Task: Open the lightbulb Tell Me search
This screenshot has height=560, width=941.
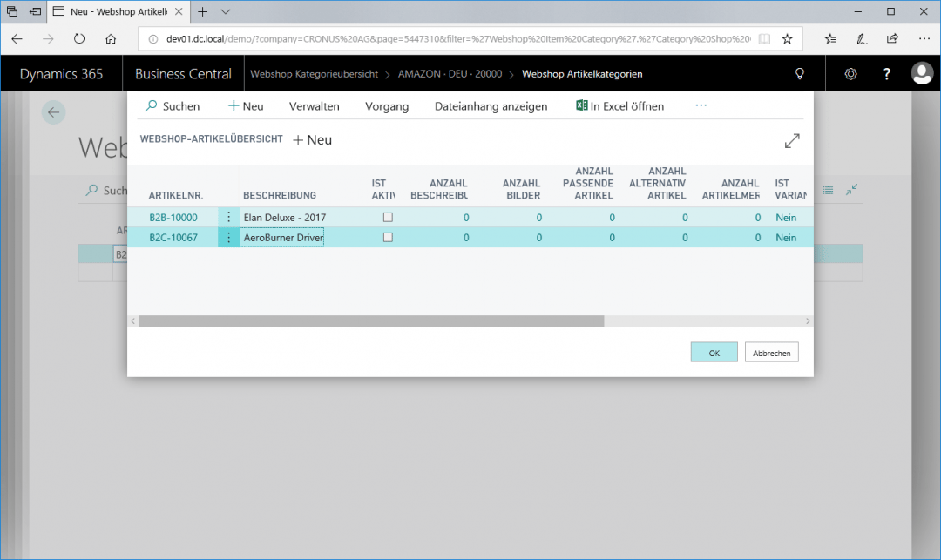Action: (x=799, y=74)
